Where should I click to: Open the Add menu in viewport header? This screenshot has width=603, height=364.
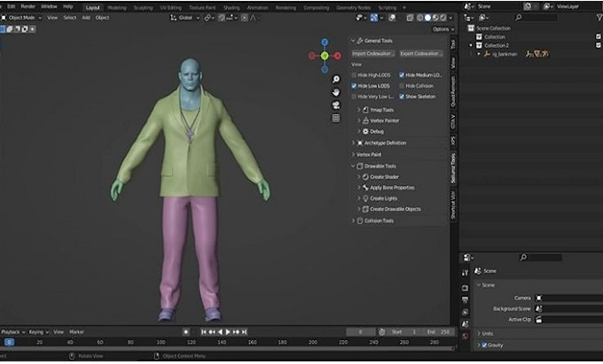[86, 18]
